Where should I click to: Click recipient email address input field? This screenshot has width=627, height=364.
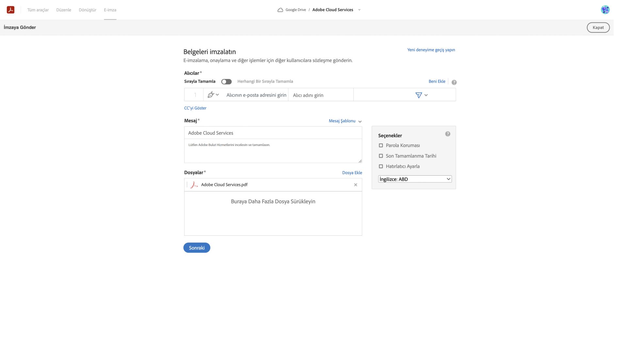click(256, 94)
